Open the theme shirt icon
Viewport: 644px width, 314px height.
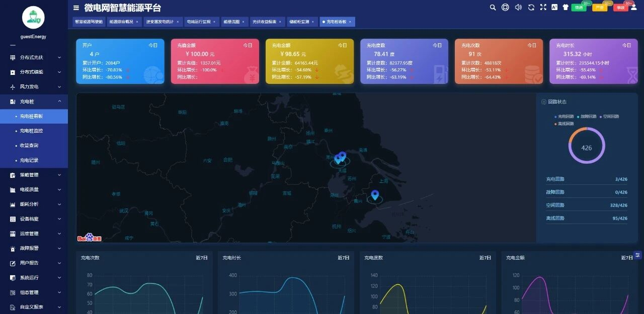pyautogui.click(x=566, y=8)
